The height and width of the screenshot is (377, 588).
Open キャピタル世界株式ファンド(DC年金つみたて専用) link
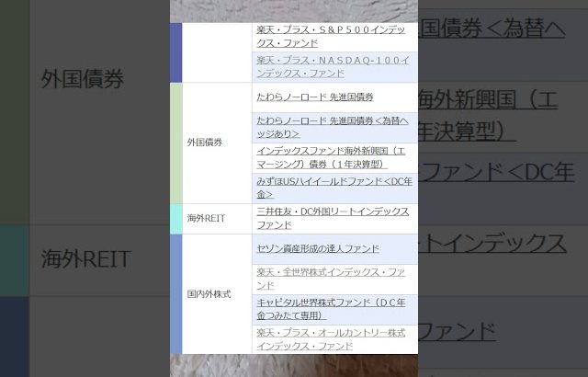[331, 309]
